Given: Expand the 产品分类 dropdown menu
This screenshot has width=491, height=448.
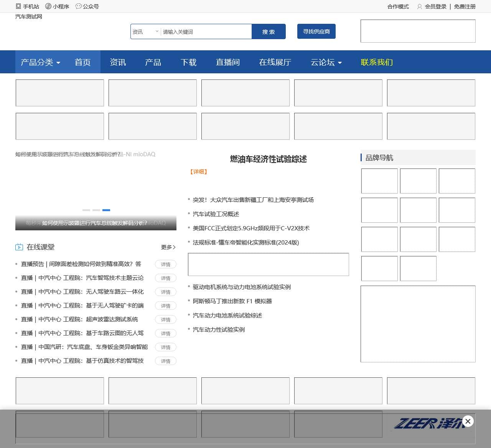Looking at the screenshot, I should [40, 62].
